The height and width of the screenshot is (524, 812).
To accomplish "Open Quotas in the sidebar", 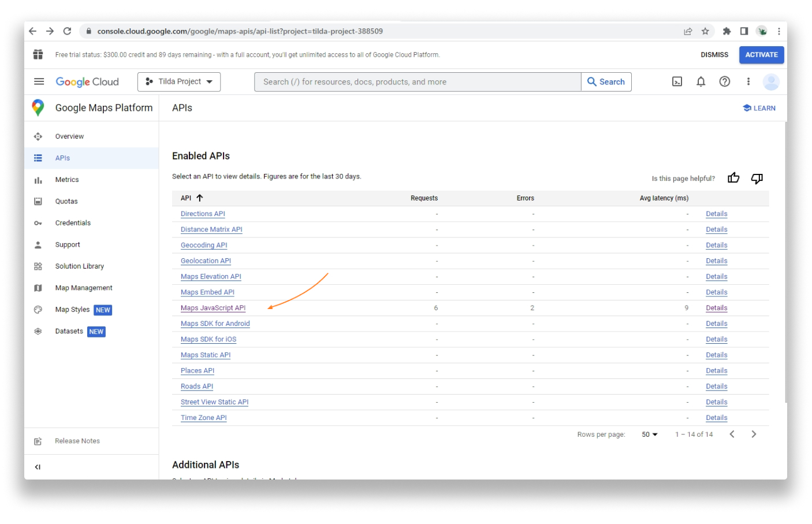I will (x=91, y=201).
